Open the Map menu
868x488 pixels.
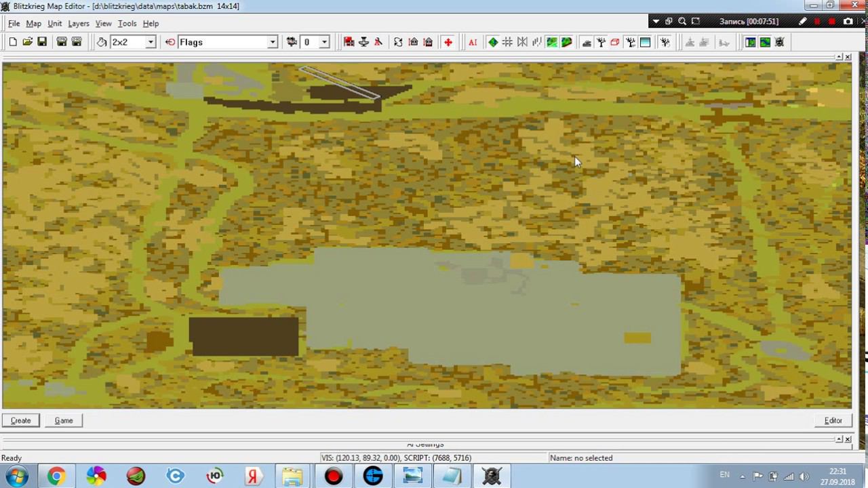[33, 24]
